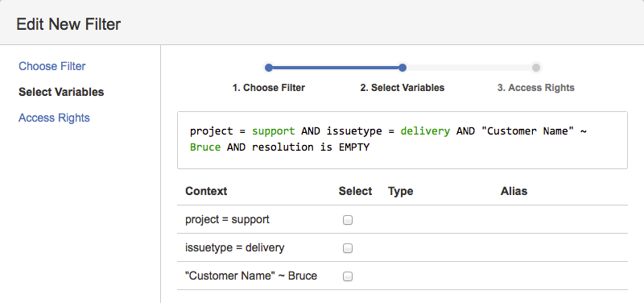Click the green 'delivery' value in query
This screenshot has width=644, height=303.
tap(425, 131)
